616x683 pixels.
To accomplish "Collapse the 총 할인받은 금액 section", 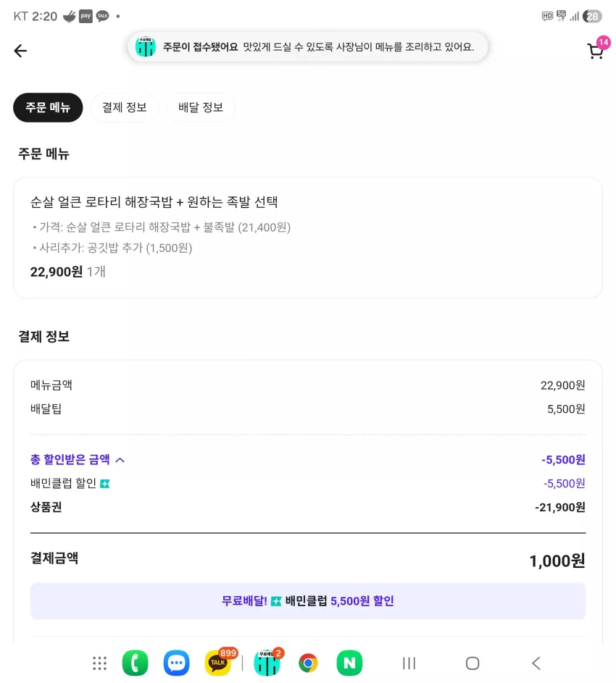I will point(120,460).
